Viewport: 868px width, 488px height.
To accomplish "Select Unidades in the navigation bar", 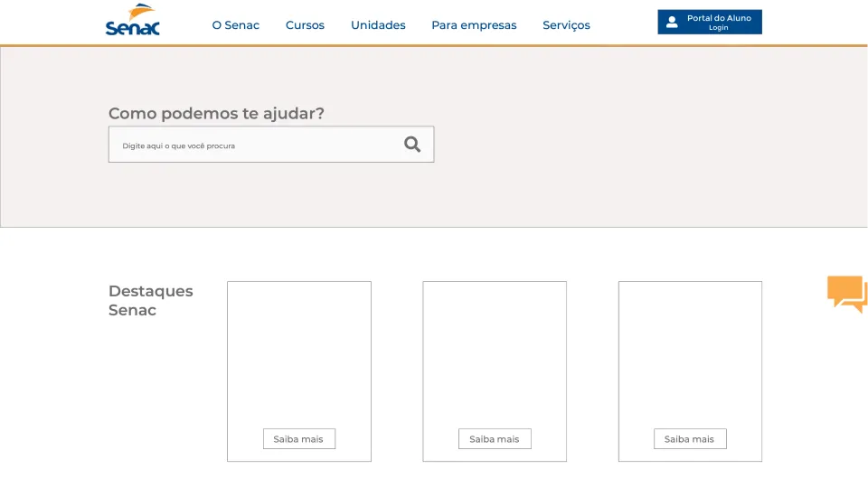I will tap(378, 25).
